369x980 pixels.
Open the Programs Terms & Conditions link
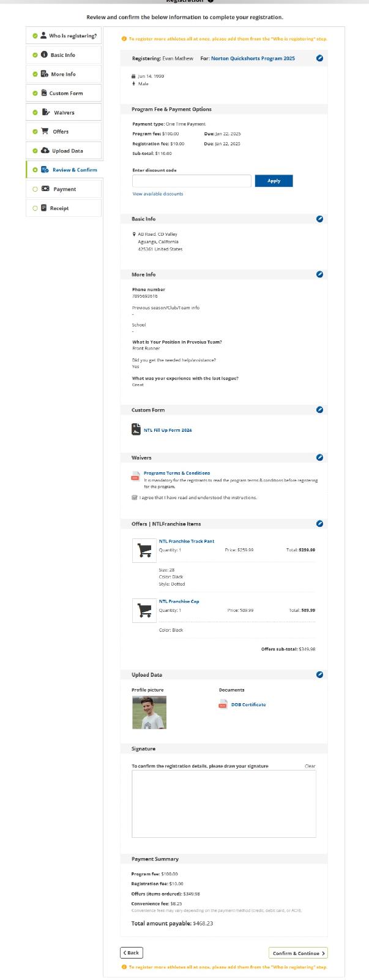(177, 473)
